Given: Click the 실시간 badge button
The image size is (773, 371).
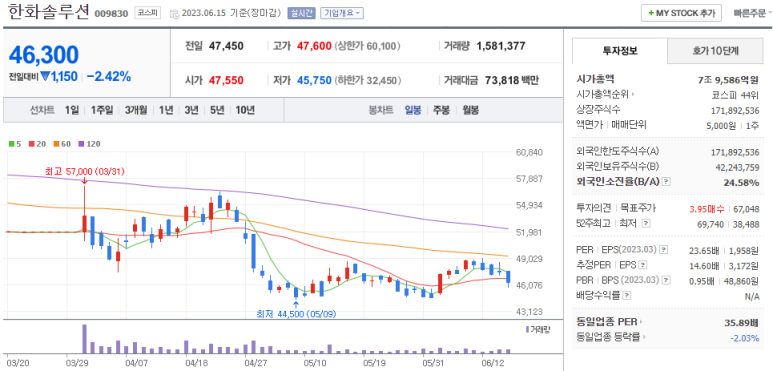Looking at the screenshot, I should [x=301, y=14].
